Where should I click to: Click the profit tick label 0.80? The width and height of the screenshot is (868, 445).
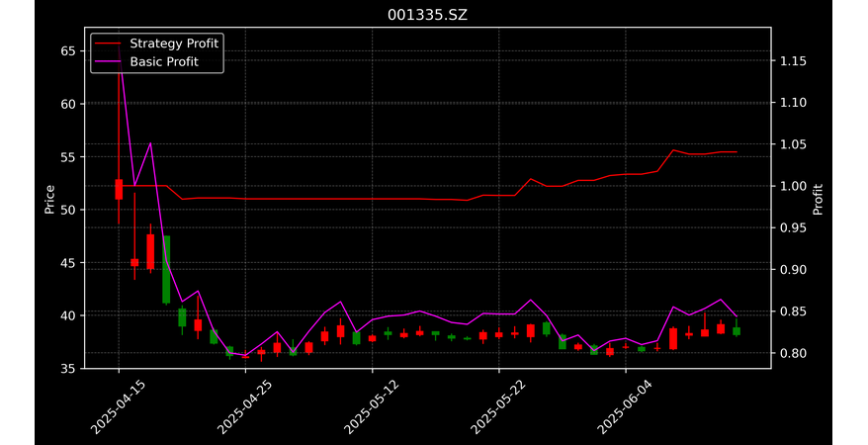793,353
